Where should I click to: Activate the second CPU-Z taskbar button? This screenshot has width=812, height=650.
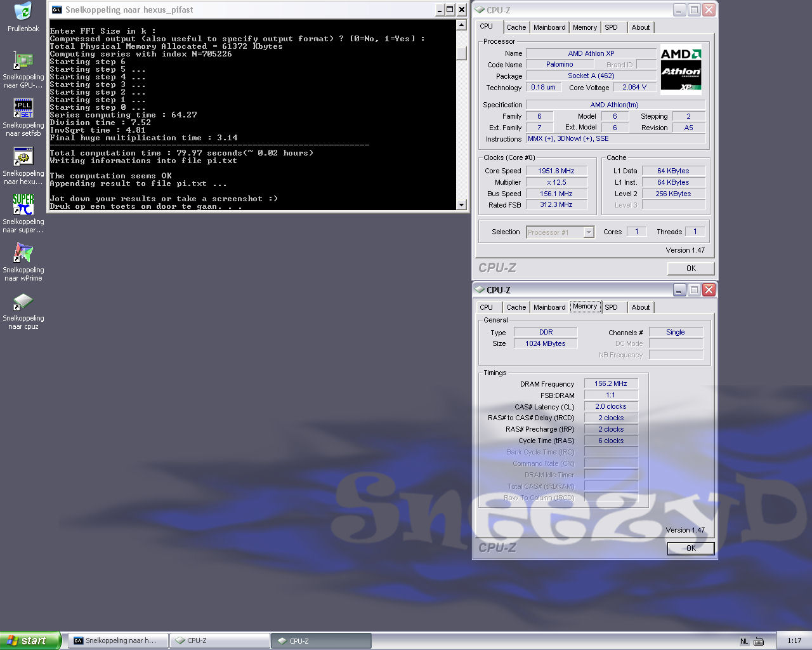click(322, 640)
